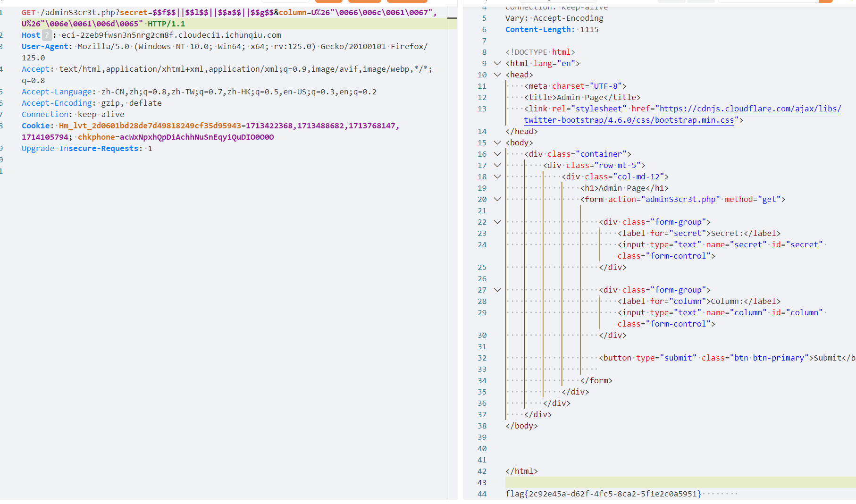The width and height of the screenshot is (856, 504).
Task: Collapse the div class="row mt-5" fold arrow
Action: pos(497,165)
